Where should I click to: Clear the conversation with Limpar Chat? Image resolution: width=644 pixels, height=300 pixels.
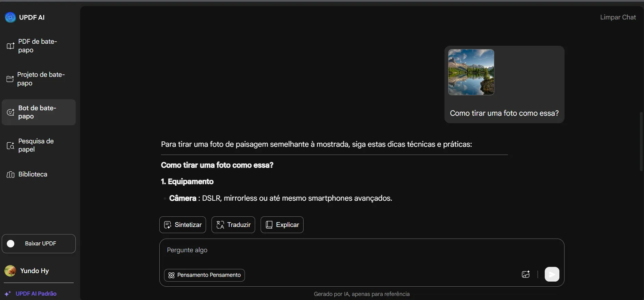[x=618, y=17]
